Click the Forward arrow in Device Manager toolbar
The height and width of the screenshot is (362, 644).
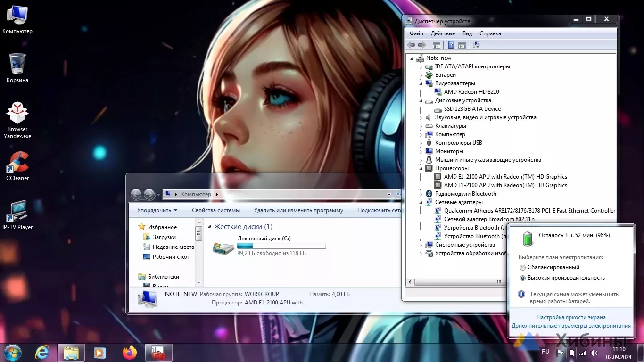point(422,45)
